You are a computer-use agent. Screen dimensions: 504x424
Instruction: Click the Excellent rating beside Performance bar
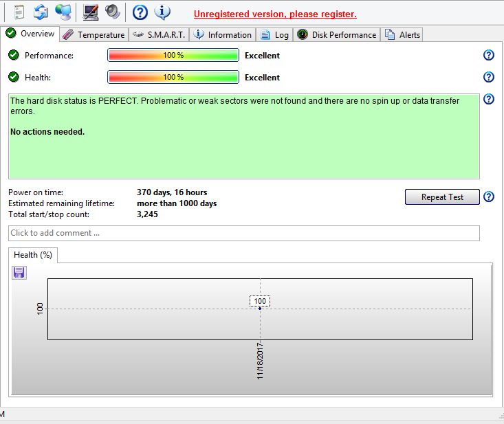point(262,56)
